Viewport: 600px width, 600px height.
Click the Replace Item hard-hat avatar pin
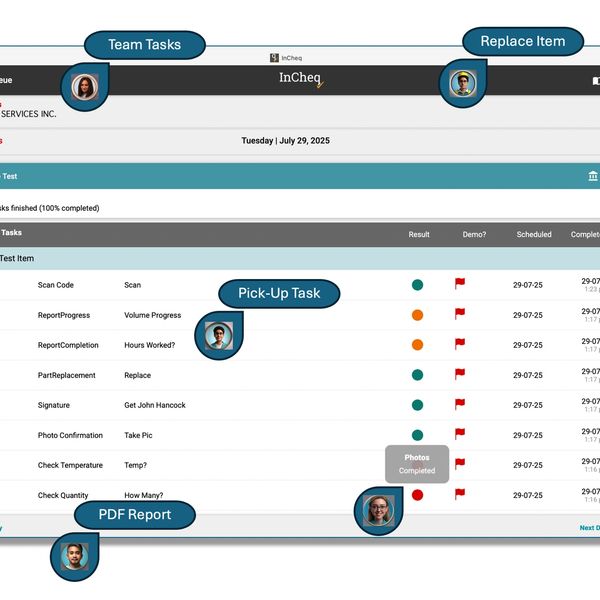[461, 84]
